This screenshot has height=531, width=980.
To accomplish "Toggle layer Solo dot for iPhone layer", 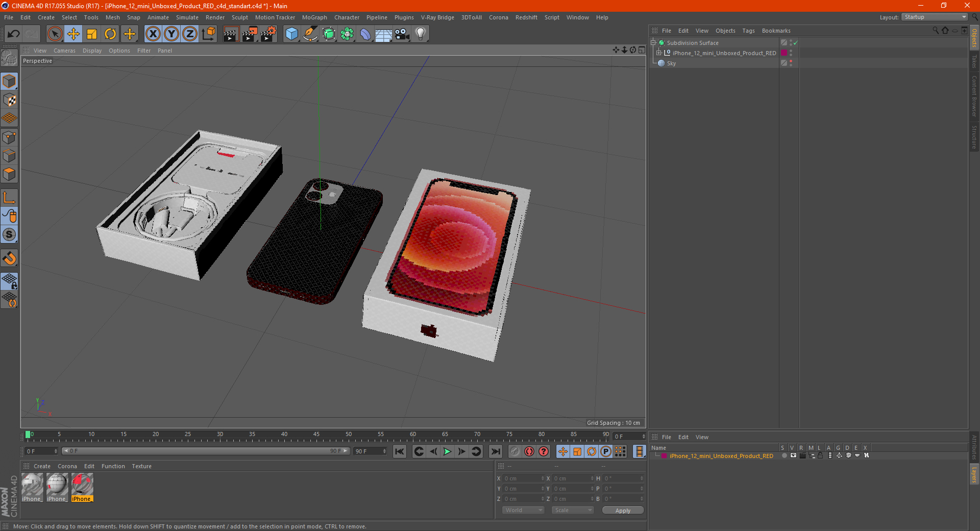I will tap(784, 455).
